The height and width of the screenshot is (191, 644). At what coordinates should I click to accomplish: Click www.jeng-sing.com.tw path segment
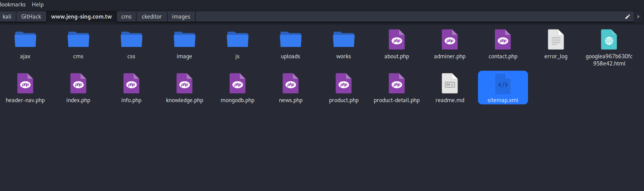81,17
